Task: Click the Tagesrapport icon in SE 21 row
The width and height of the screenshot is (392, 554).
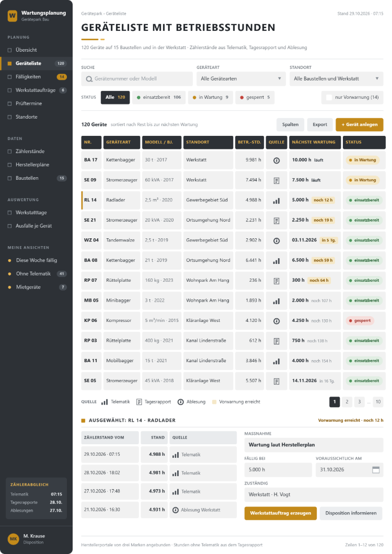Action: (276, 221)
